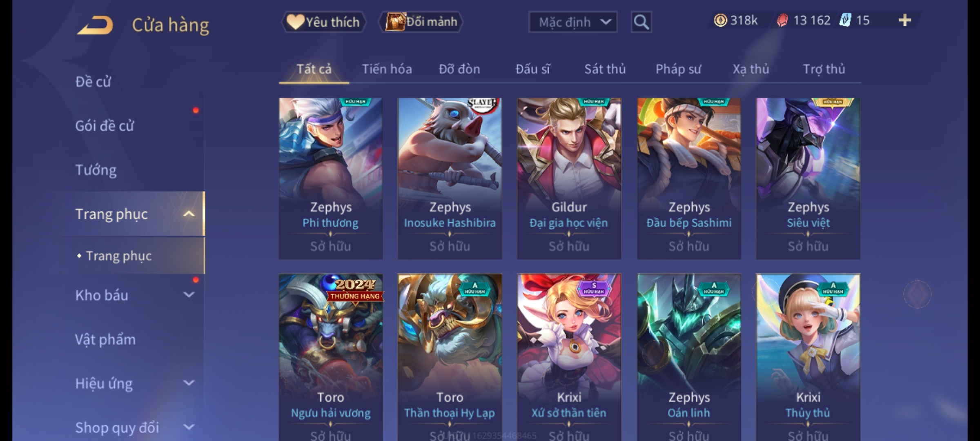This screenshot has width=980, height=441.
Task: Tap the plus icon to add currency
Action: coord(905,20)
